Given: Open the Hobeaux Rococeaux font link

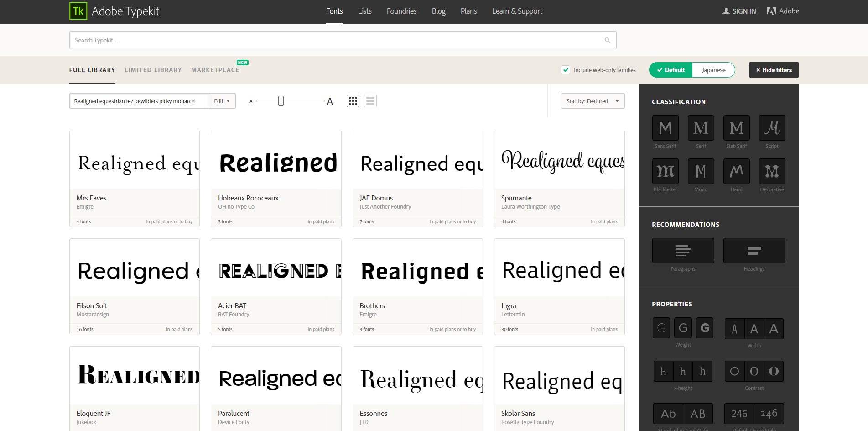Looking at the screenshot, I should point(248,198).
